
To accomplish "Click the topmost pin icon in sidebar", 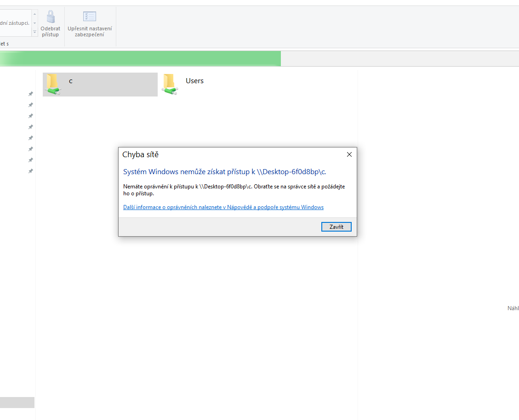I will click(31, 94).
